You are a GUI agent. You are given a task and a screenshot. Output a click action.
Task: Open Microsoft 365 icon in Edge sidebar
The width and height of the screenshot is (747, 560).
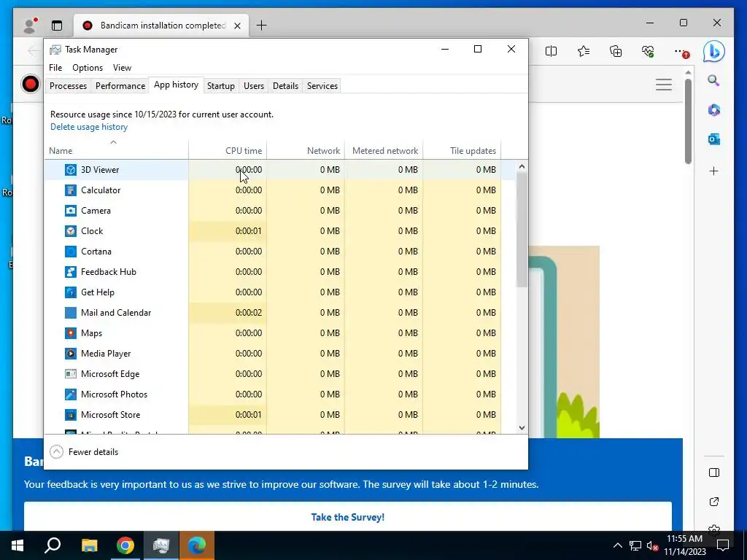click(713, 110)
